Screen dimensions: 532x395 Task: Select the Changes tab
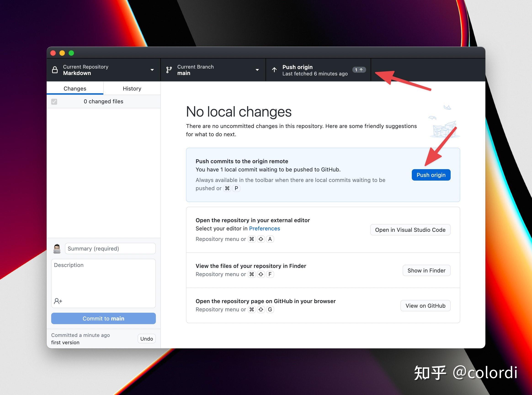pos(75,88)
